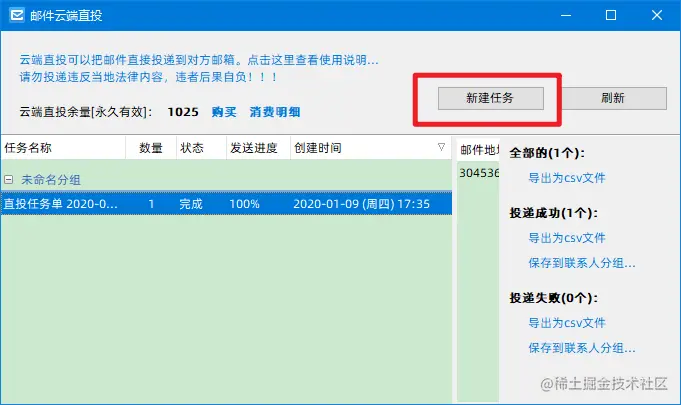Click the 新建任务 button
This screenshot has width=681, height=405.
490,98
